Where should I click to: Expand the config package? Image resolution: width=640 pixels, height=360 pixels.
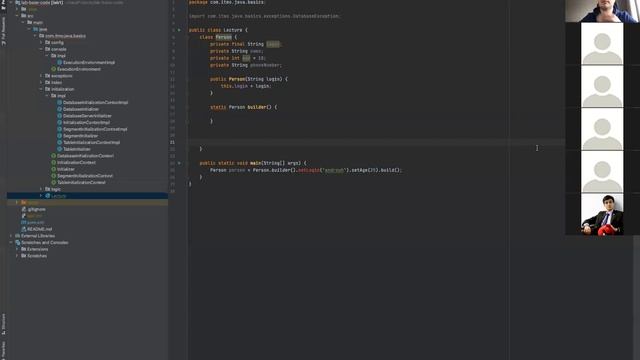point(41,42)
